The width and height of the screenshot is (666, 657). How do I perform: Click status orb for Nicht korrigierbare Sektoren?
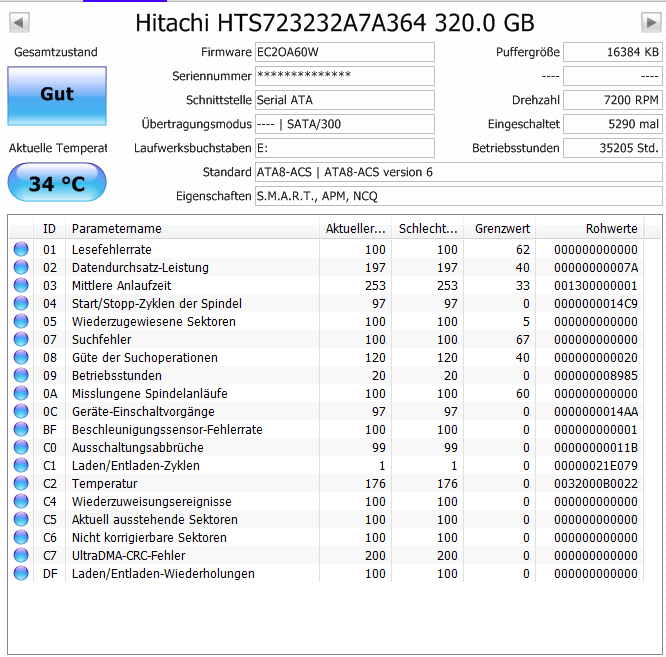pos(21,537)
